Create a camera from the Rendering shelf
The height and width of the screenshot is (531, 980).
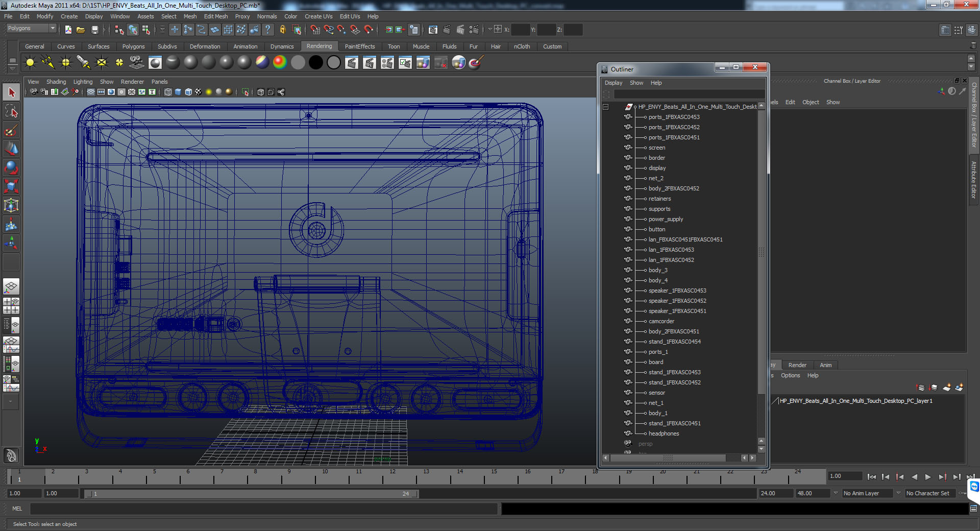[x=137, y=62]
